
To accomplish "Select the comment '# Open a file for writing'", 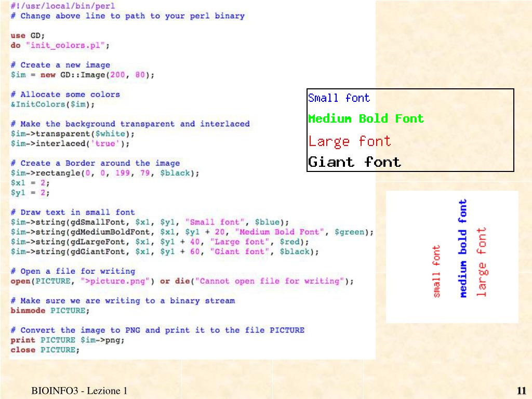I will pyautogui.click(x=73, y=271).
